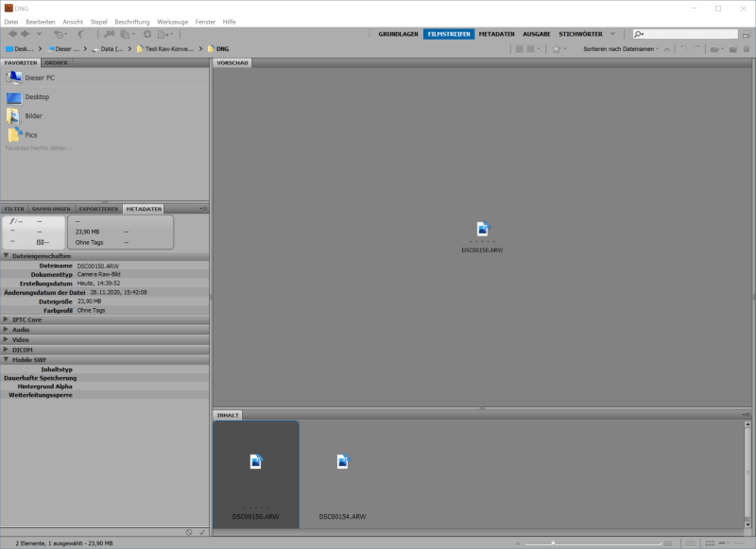Open the recent files history icon
The width and height of the screenshot is (756, 549).
click(x=60, y=34)
